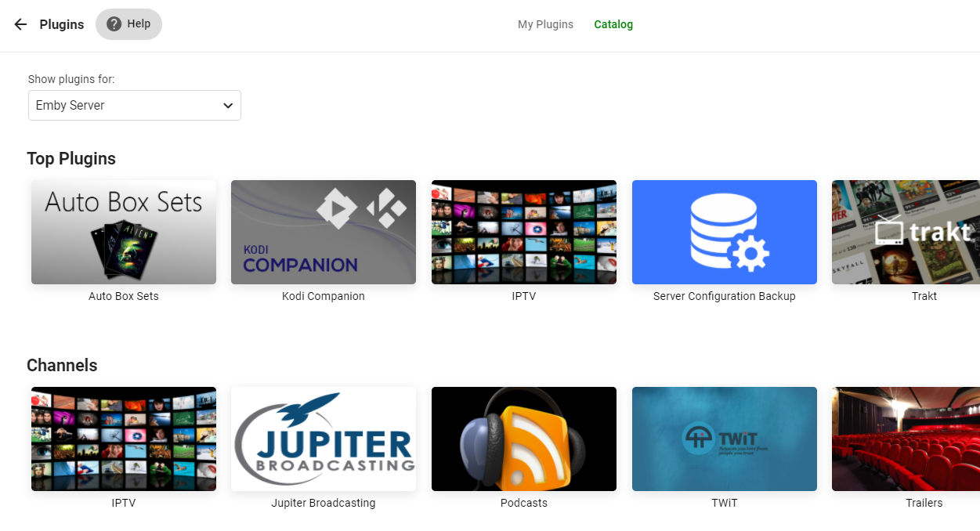Open the TWiT channel thumbnail

point(725,439)
